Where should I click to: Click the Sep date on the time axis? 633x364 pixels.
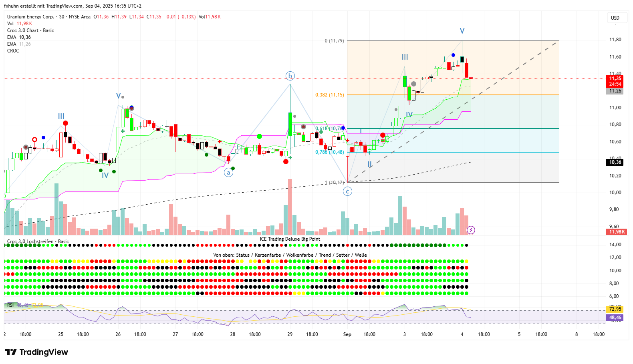tap(347, 334)
